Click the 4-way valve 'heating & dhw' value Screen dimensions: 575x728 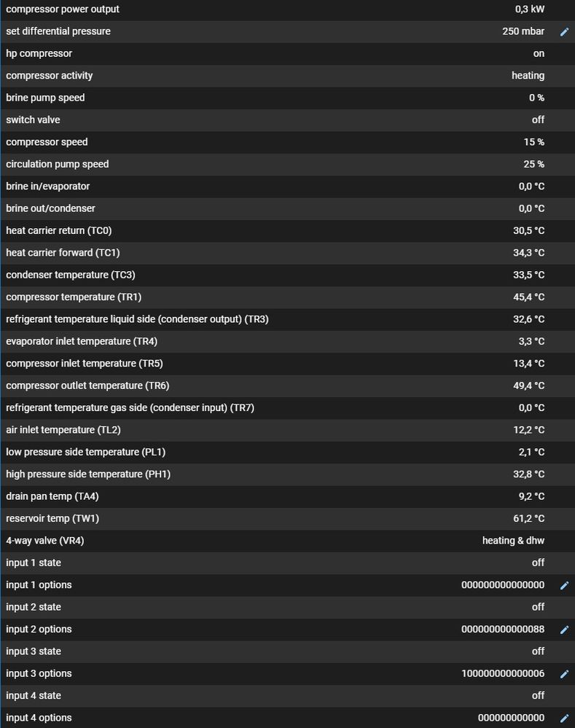coord(513,541)
